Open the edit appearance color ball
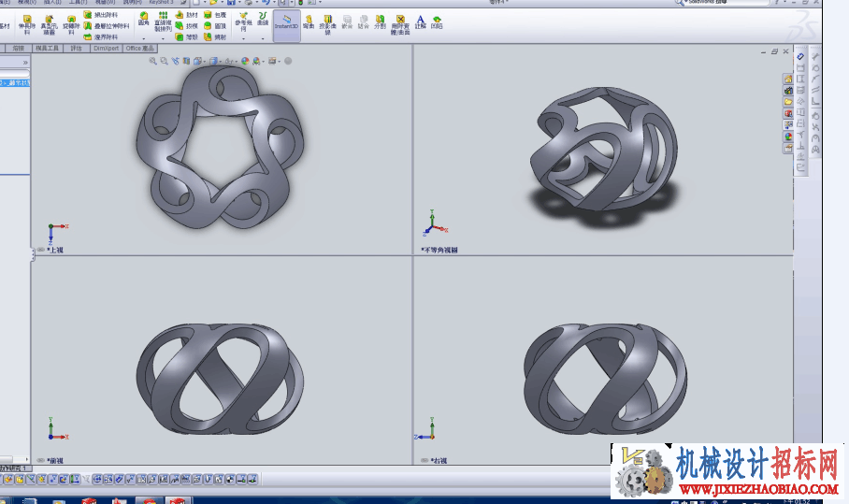The width and height of the screenshot is (849, 504). 245,61
